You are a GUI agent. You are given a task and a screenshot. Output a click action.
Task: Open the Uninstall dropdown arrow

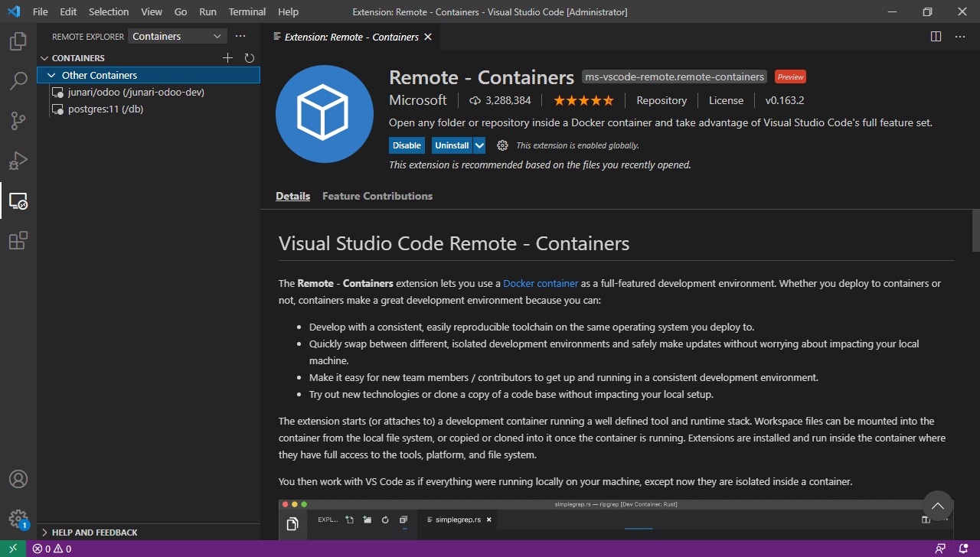479,145
